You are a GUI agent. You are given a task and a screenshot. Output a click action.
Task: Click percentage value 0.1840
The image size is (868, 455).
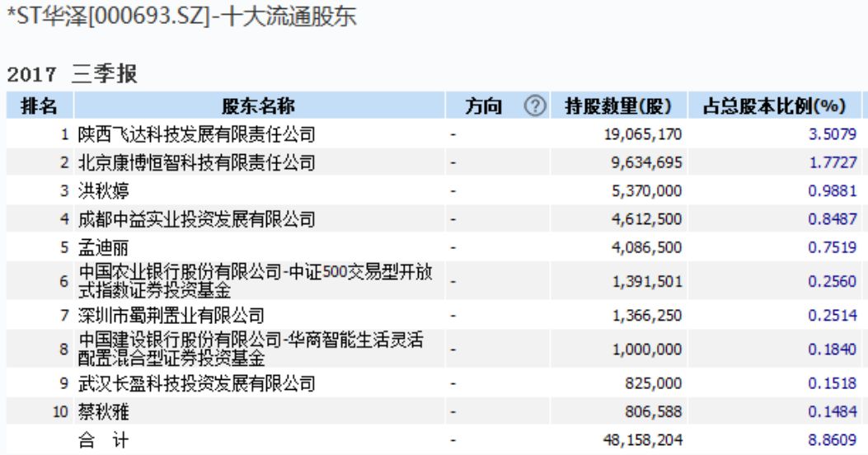point(833,349)
